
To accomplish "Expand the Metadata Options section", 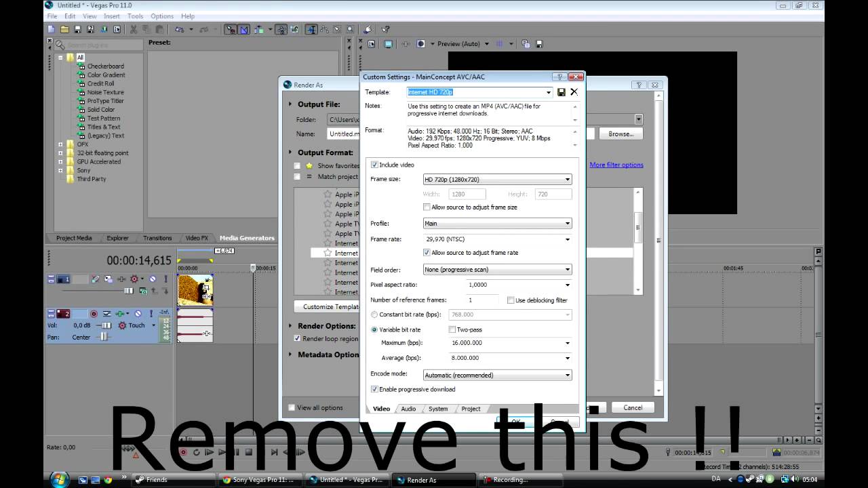I will tap(291, 354).
